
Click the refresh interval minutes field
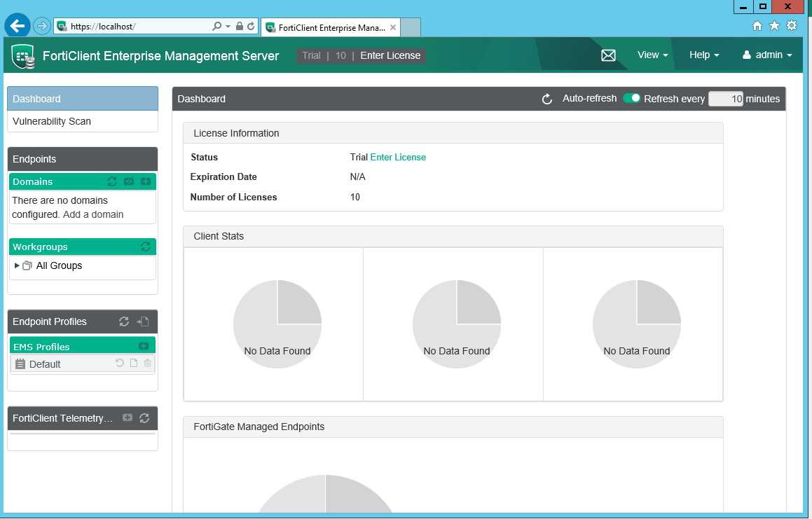726,99
